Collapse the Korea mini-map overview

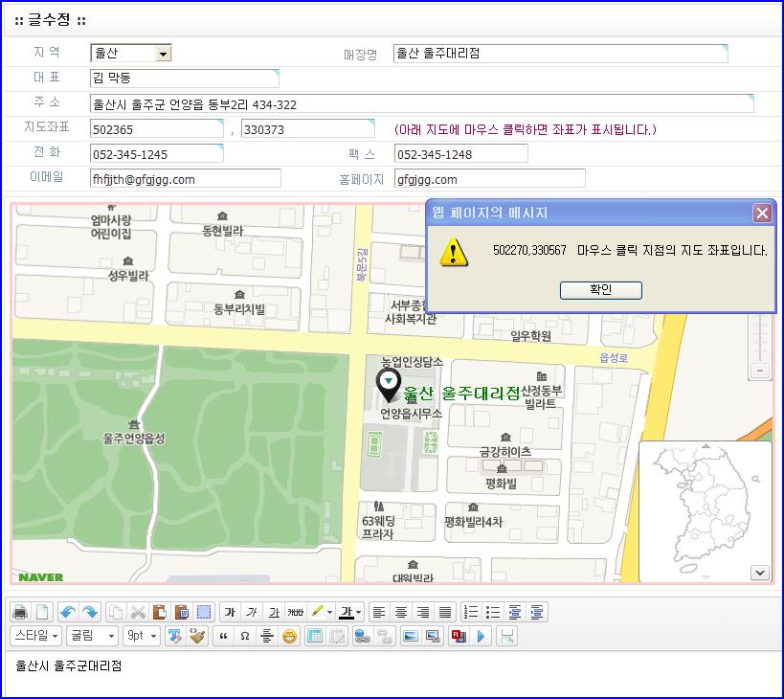pyautogui.click(x=760, y=573)
